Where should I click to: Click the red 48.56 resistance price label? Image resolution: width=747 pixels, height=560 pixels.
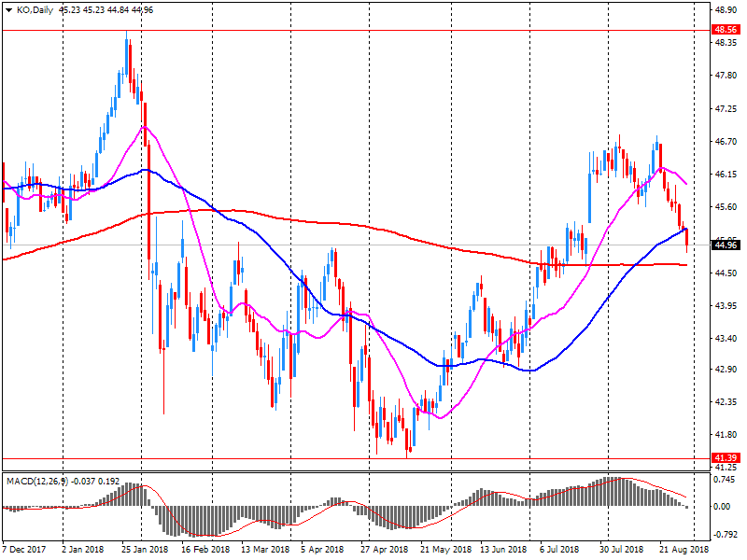[726, 30]
